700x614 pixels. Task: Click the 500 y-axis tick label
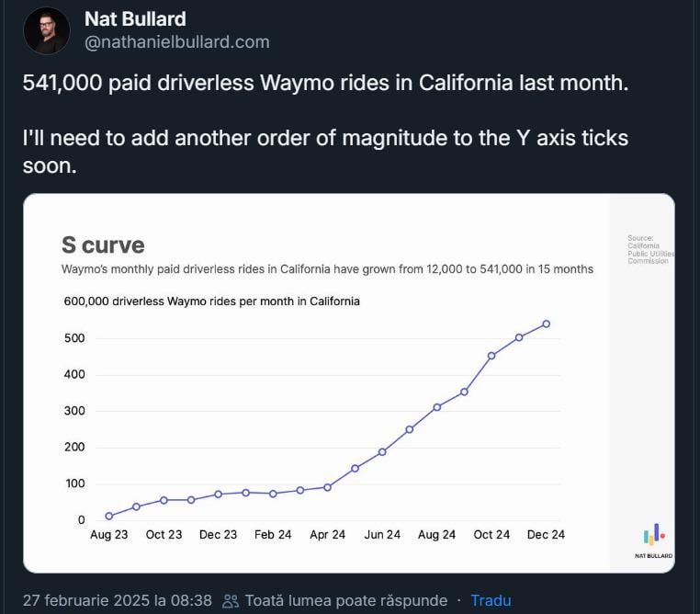(74, 338)
